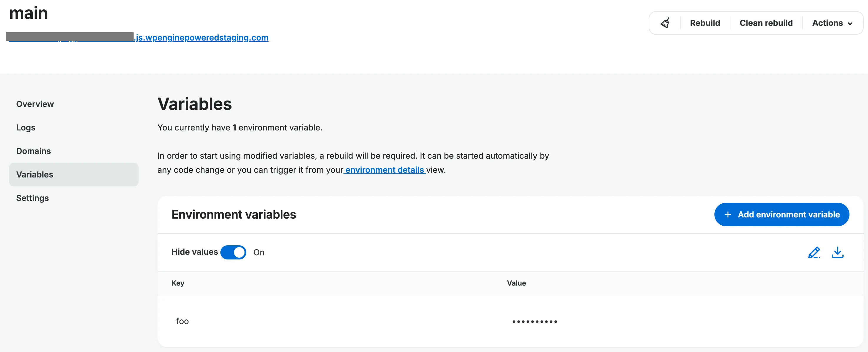
Task: Expand the Actions dropdown
Action: [x=832, y=23]
